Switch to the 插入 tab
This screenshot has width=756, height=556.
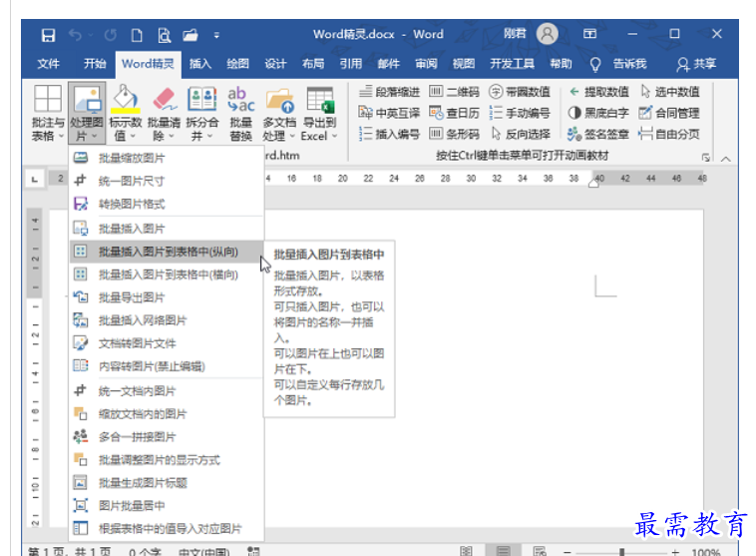coord(200,64)
